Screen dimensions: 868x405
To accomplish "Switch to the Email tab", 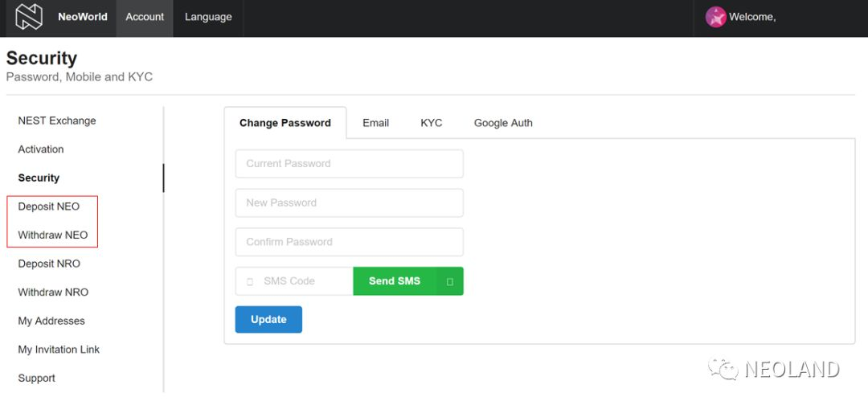I will click(x=376, y=123).
